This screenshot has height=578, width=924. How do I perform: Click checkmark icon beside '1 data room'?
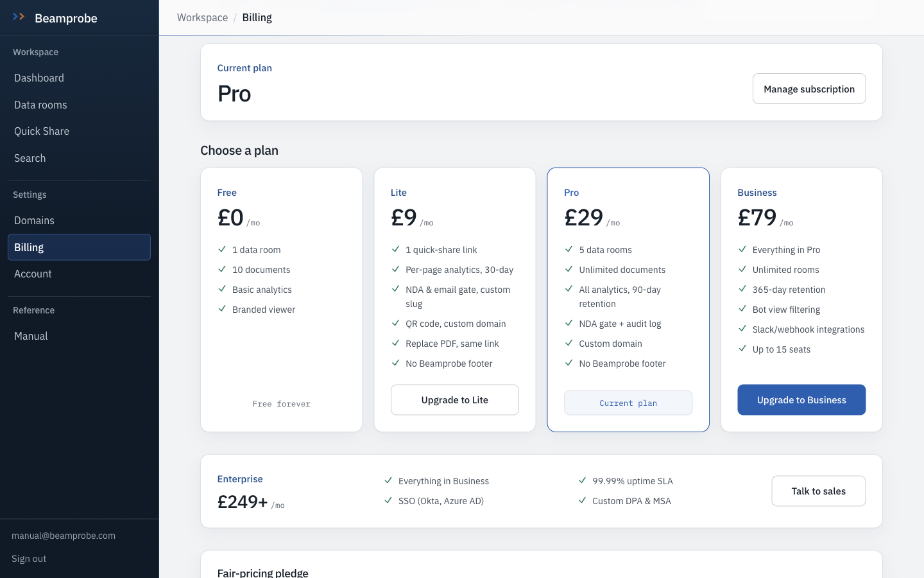(222, 249)
